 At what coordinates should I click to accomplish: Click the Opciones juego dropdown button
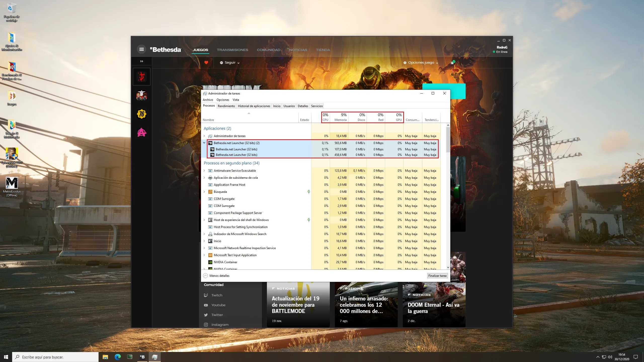(420, 62)
